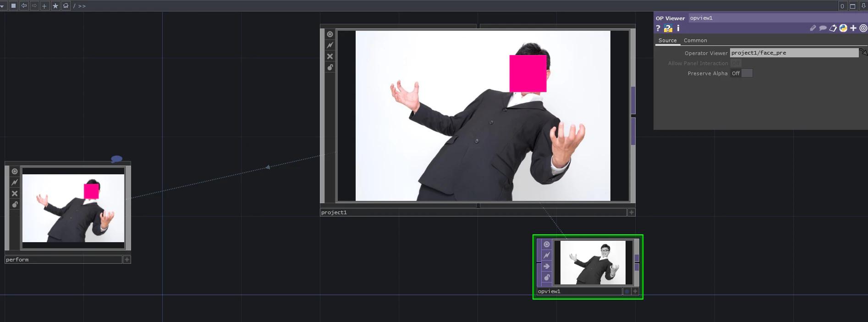Toggle Preserve Alpha on
868x322 pixels.
(x=742, y=73)
